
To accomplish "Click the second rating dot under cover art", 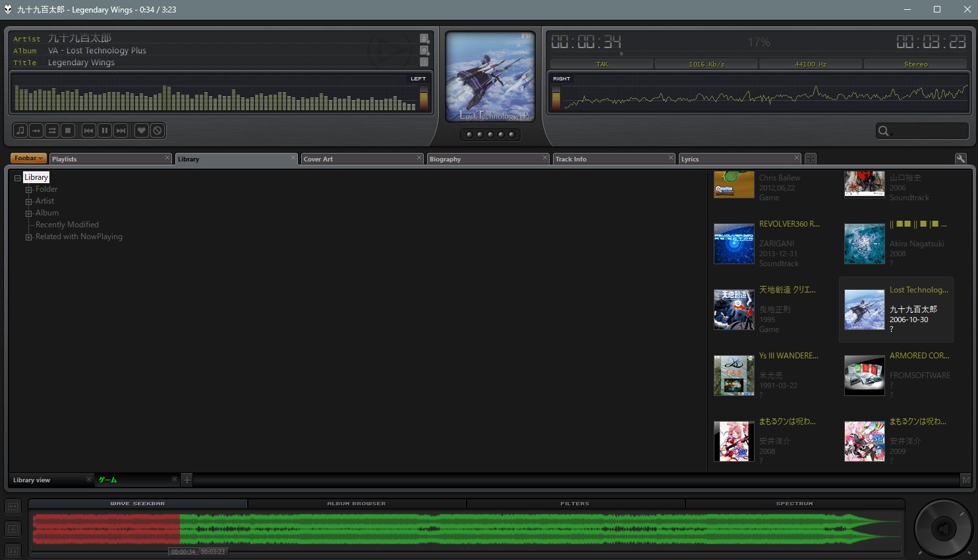I will pos(480,134).
